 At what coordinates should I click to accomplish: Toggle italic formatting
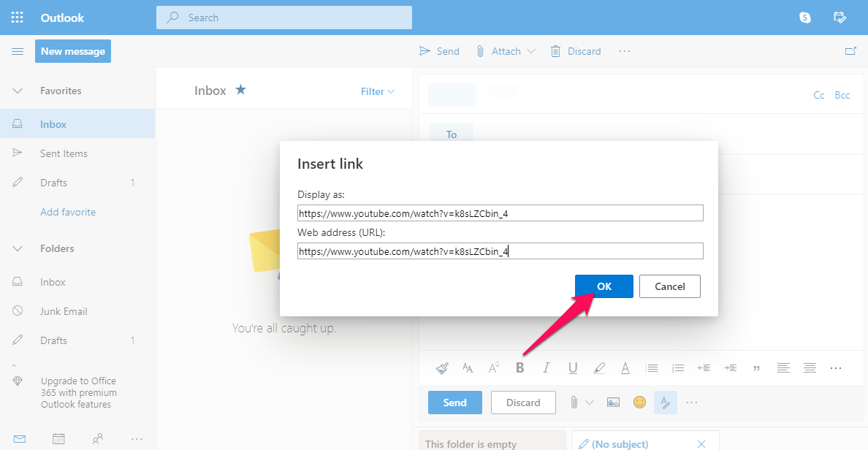[x=547, y=368]
